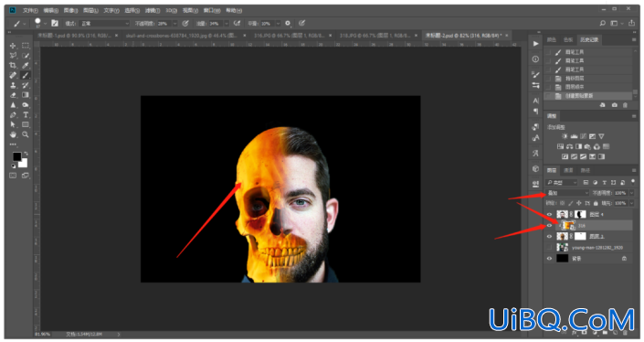Expand the layer opacity dropdown arrow
The height and width of the screenshot is (342, 644).
pyautogui.click(x=631, y=193)
